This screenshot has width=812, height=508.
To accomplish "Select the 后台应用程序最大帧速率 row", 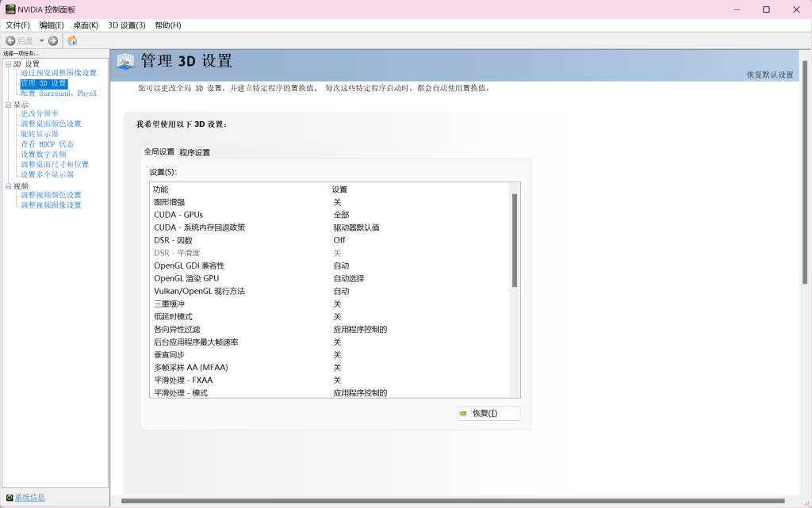I will point(329,342).
